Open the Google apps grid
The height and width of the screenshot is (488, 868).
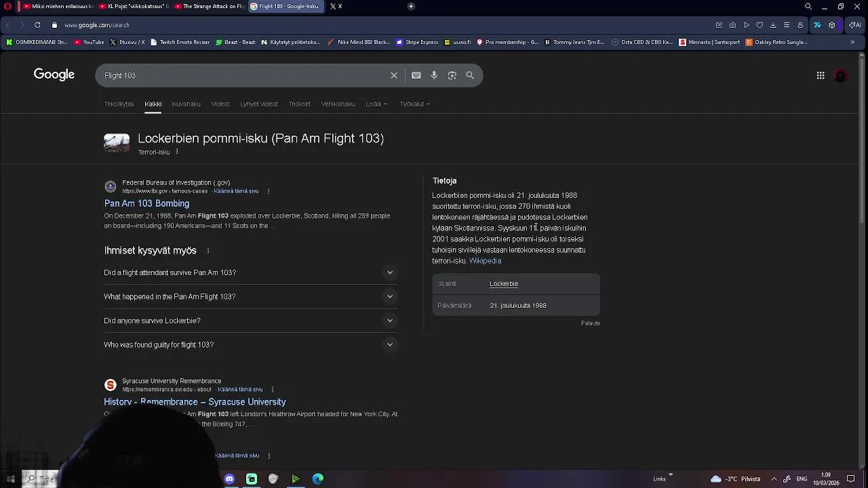point(821,75)
